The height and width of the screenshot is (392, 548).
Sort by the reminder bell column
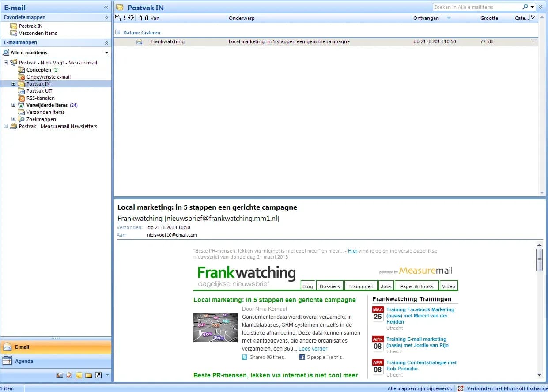point(132,18)
